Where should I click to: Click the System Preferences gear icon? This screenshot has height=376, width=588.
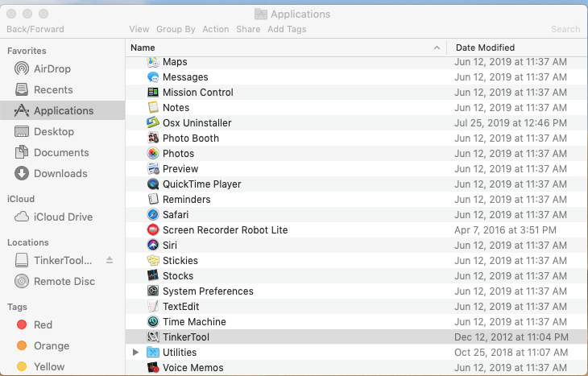click(152, 291)
